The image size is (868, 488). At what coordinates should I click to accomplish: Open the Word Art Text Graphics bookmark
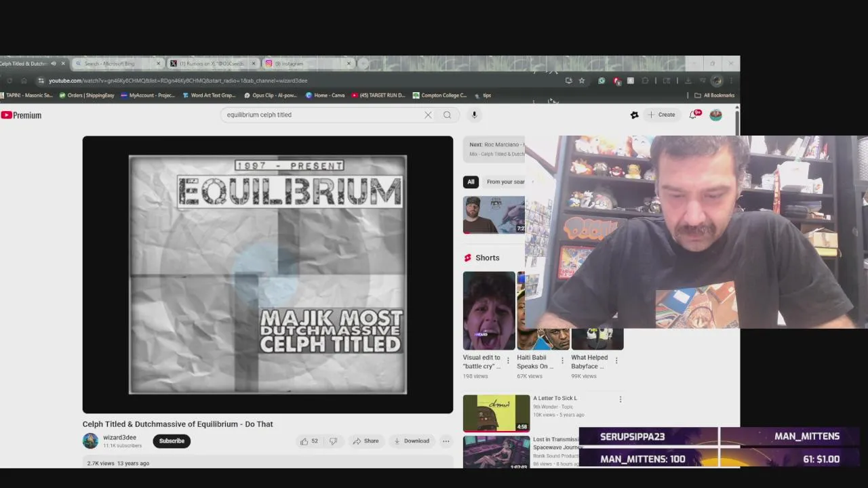click(210, 96)
